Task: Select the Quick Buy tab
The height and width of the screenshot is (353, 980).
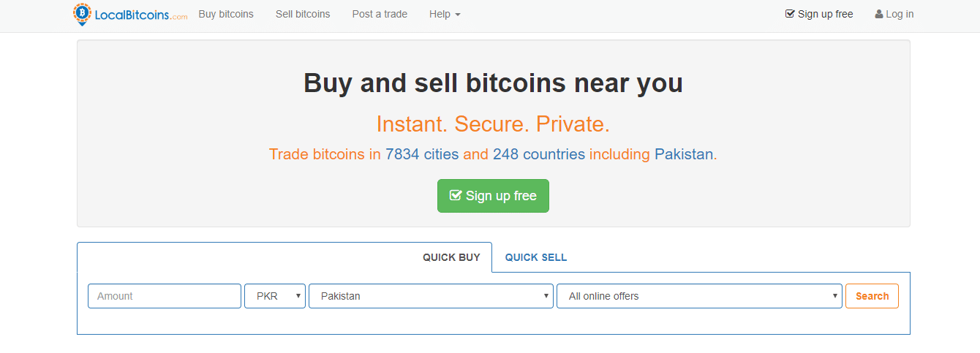Action: 451,257
